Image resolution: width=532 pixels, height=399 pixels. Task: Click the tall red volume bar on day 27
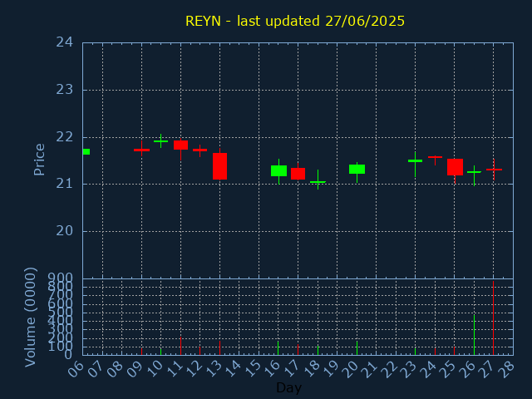pyautogui.click(x=493, y=318)
